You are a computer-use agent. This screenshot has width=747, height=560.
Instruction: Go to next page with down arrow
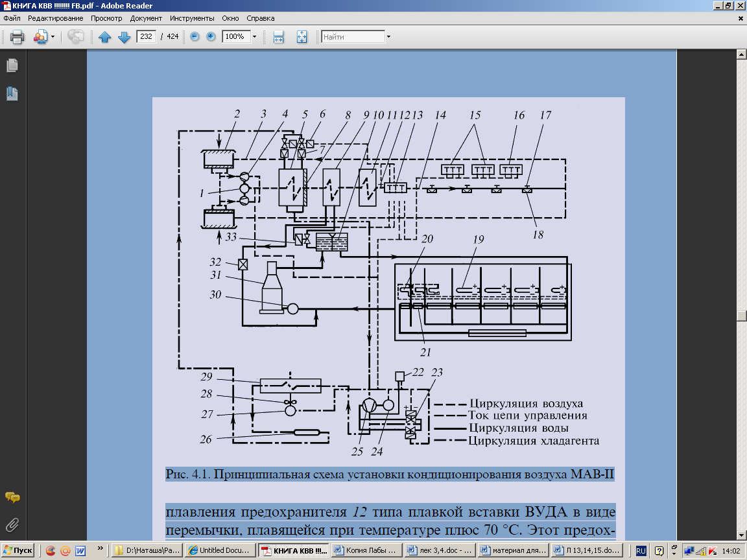[x=124, y=37]
